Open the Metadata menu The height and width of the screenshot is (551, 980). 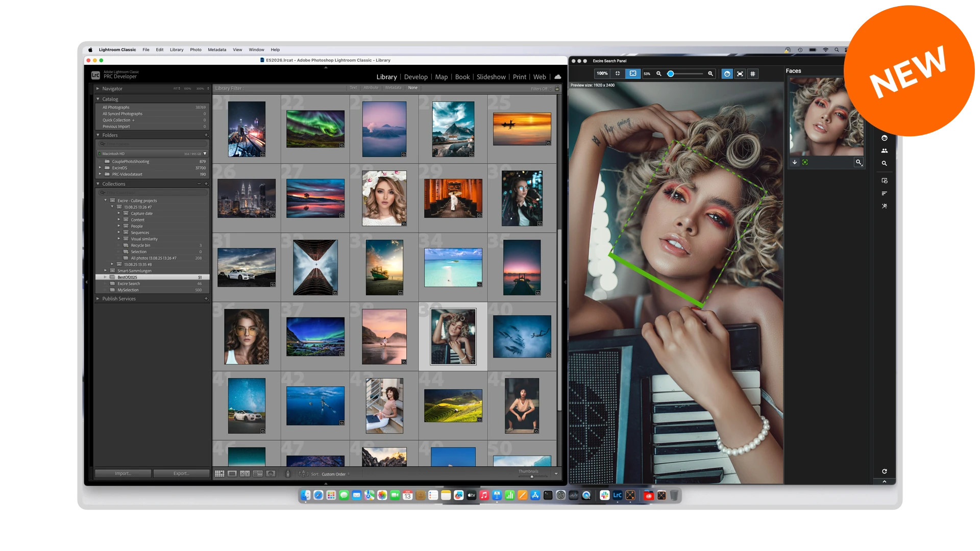[x=217, y=50]
